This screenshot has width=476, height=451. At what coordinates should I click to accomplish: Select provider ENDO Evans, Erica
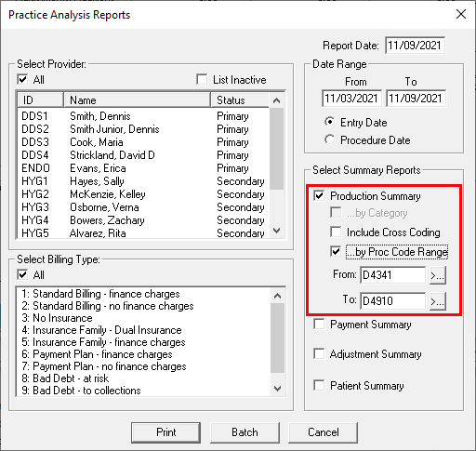(x=143, y=168)
